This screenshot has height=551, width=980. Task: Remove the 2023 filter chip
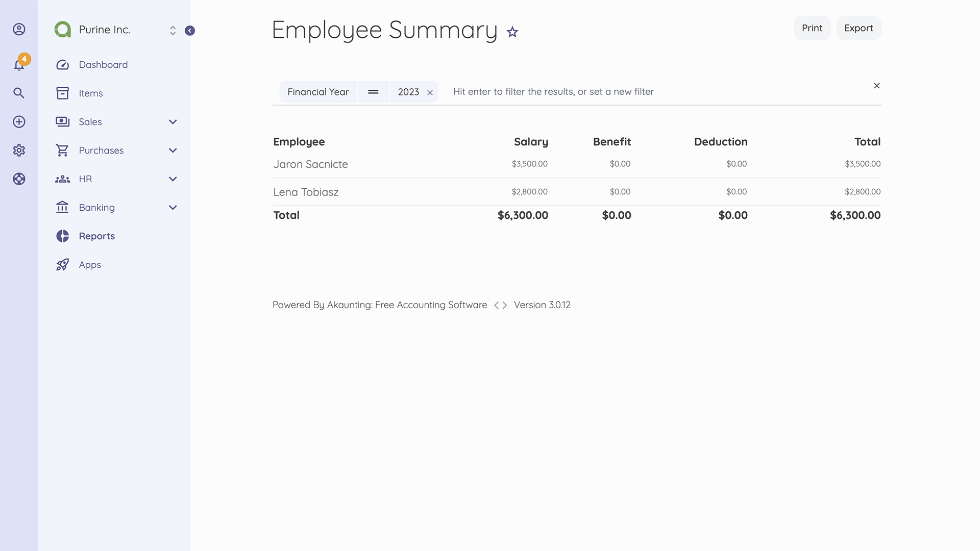[429, 92]
